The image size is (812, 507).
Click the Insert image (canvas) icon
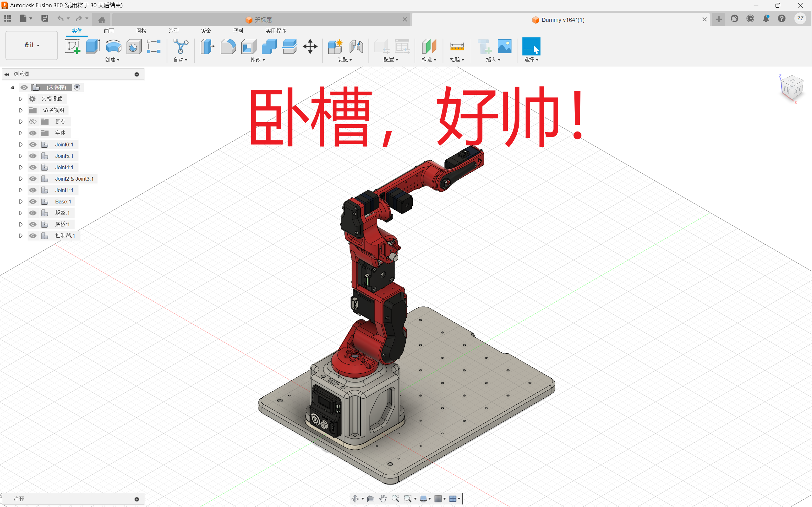[504, 46]
